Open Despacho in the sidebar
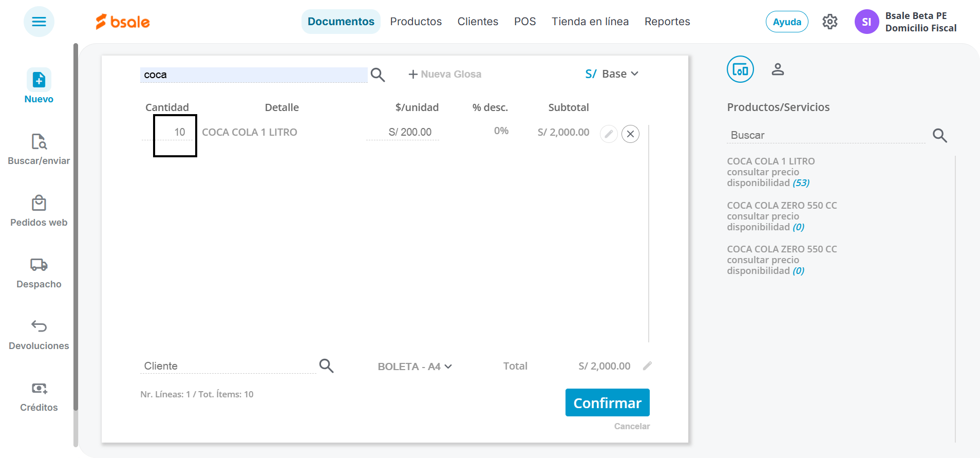980x458 pixels. [x=39, y=273]
